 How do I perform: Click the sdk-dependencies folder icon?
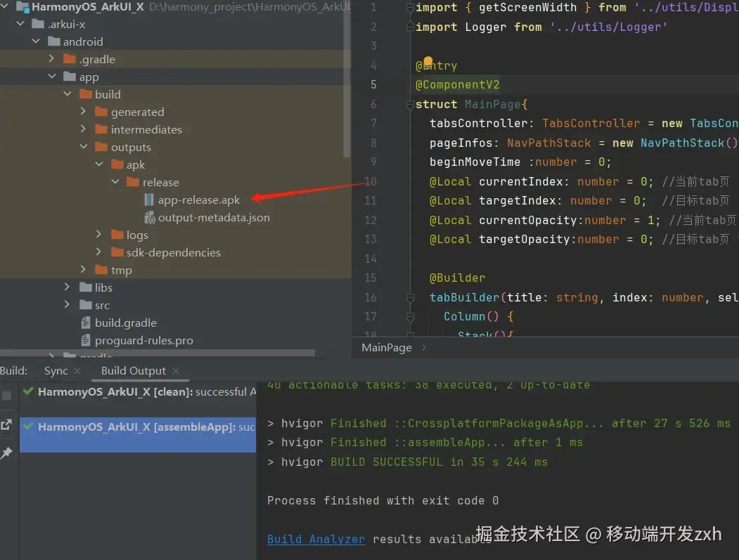tap(117, 252)
